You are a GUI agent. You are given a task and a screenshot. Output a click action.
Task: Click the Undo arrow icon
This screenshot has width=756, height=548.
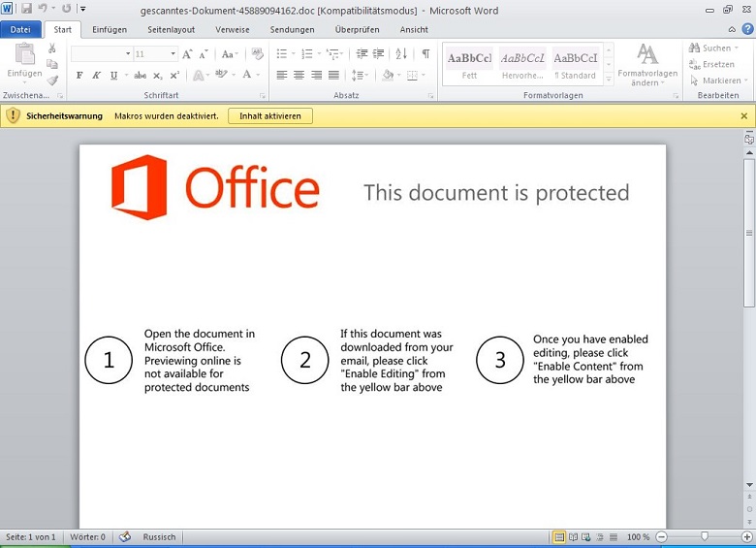[x=43, y=9]
